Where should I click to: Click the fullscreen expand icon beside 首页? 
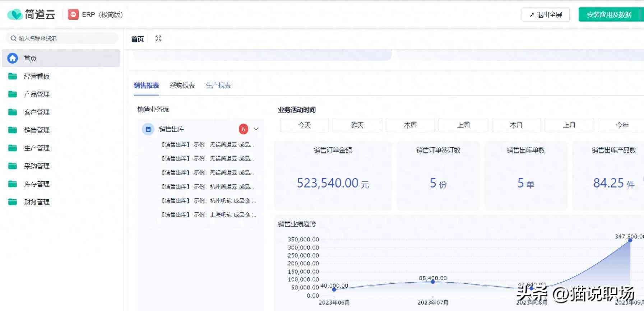point(158,38)
